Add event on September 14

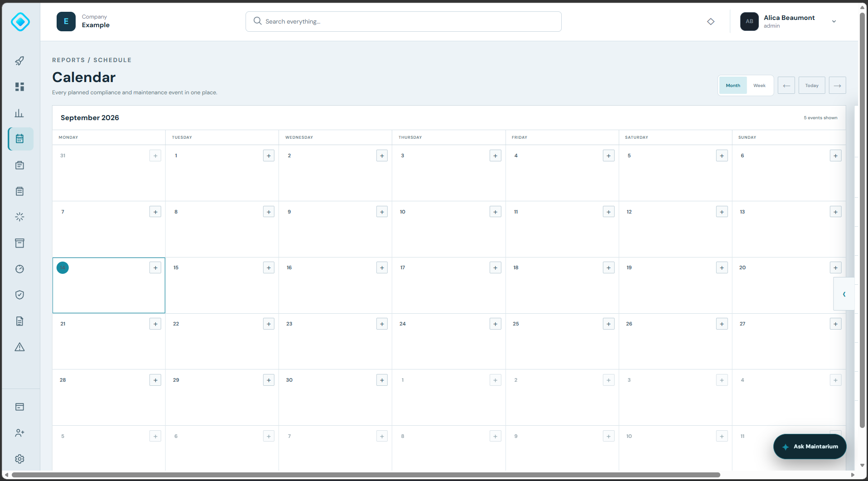(x=155, y=267)
